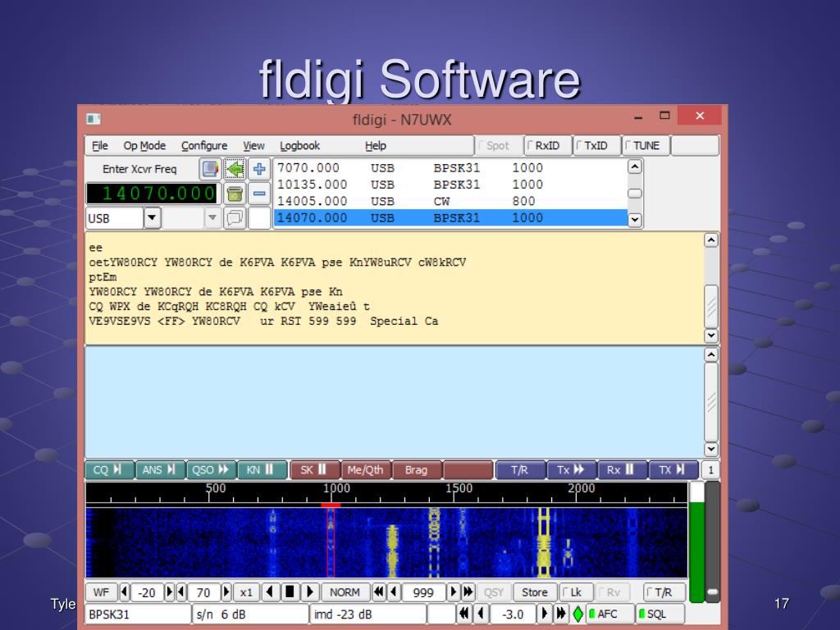
Task: Select the 14005.000 USB CW frequency row
Action: (450, 202)
